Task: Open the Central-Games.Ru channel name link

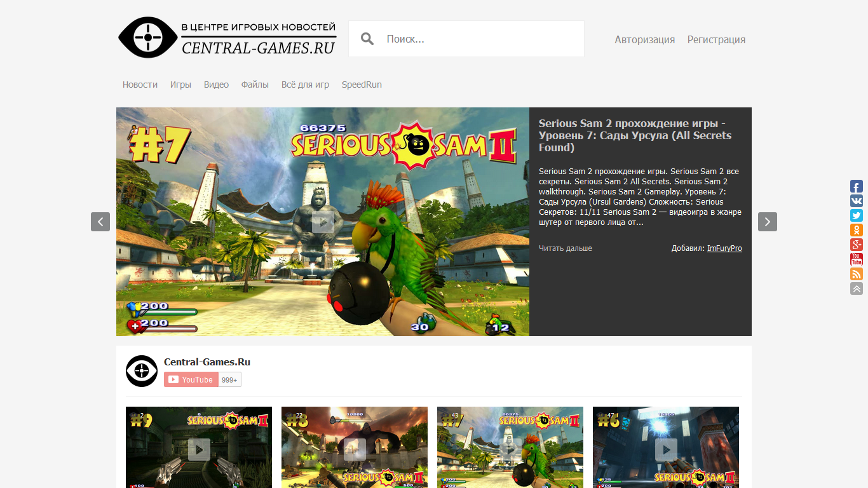Action: click(207, 362)
